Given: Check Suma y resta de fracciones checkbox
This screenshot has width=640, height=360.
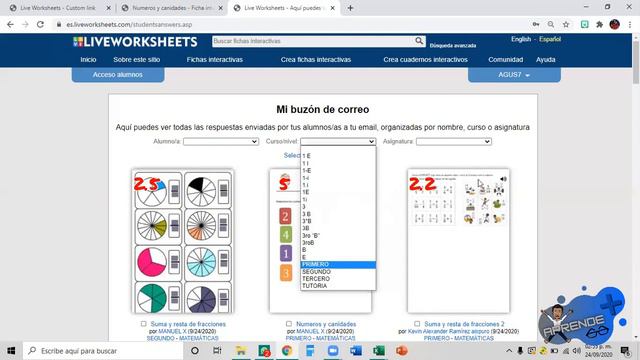Looking at the screenshot, I should tap(143, 324).
